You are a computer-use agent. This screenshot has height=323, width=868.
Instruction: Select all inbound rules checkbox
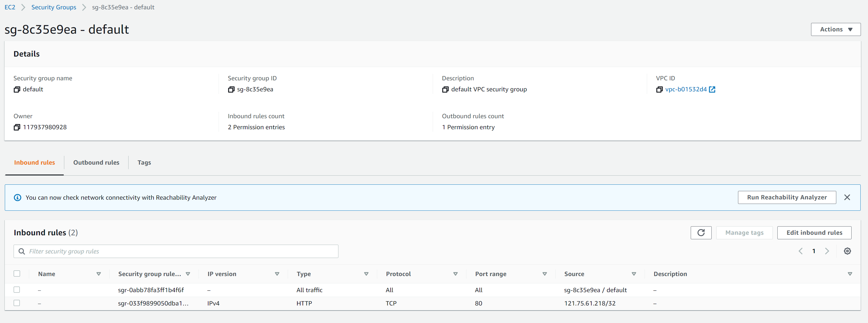17,274
